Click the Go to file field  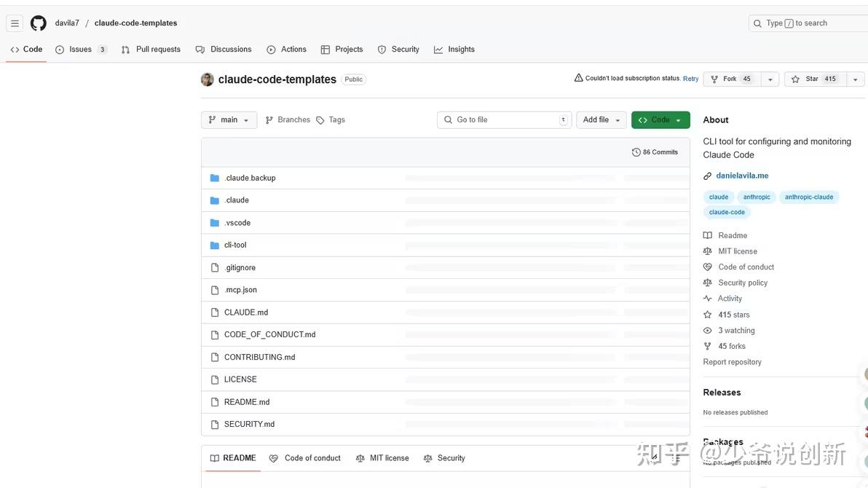[x=504, y=119]
